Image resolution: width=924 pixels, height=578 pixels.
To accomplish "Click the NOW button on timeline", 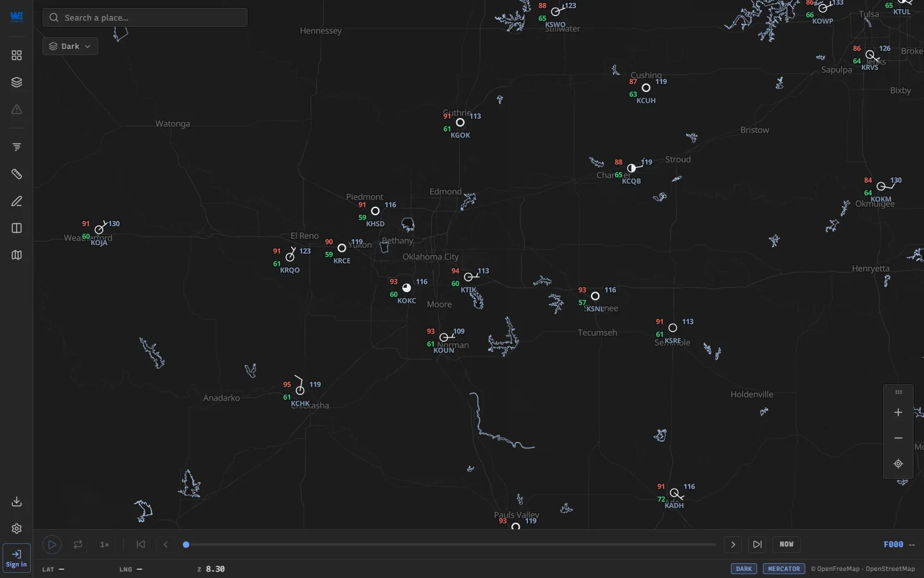I will [x=787, y=545].
